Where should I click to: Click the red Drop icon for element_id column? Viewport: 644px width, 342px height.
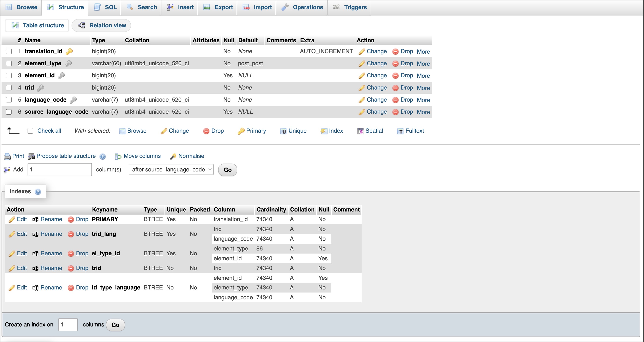pos(395,76)
